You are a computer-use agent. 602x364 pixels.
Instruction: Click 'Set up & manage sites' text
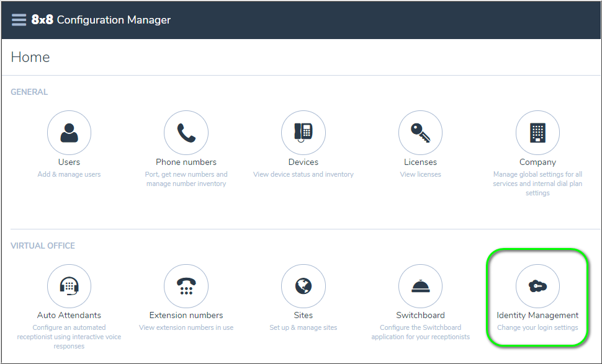[x=303, y=327]
